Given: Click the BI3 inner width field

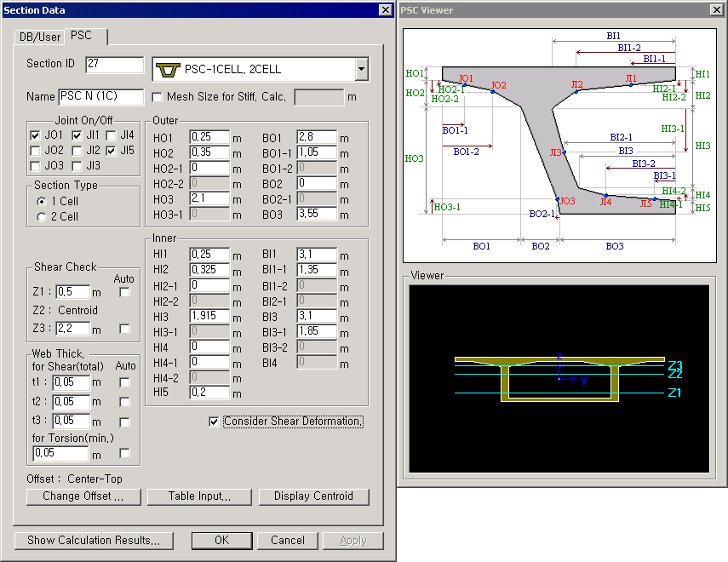Looking at the screenshot, I should coord(317,316).
